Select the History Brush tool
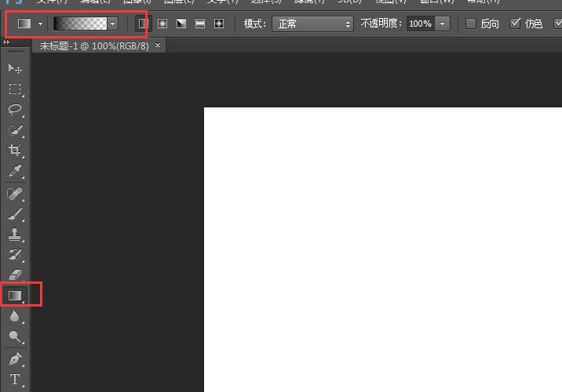 pyautogui.click(x=15, y=255)
